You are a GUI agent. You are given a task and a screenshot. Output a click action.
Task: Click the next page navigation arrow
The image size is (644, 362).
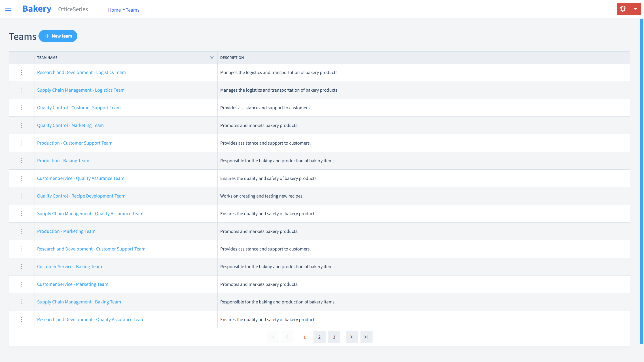352,337
